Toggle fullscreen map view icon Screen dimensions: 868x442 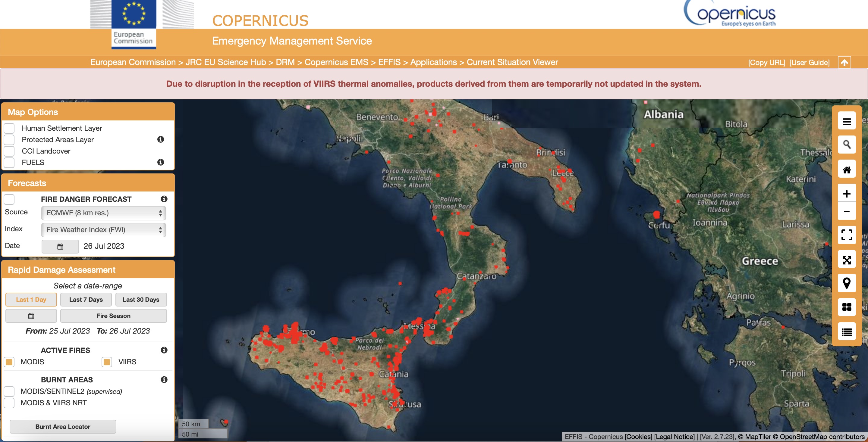point(846,235)
